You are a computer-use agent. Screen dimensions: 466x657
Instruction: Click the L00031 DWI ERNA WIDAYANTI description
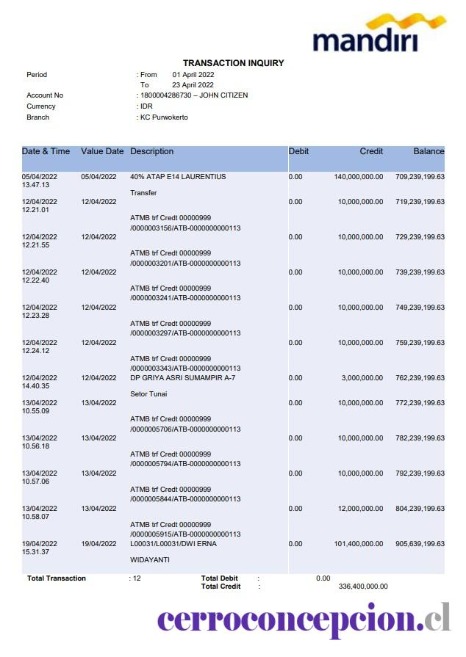tap(173, 551)
